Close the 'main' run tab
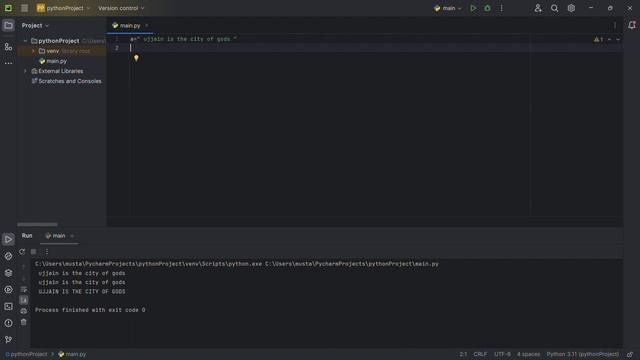Screen dimensions: 640x360 point(72,236)
